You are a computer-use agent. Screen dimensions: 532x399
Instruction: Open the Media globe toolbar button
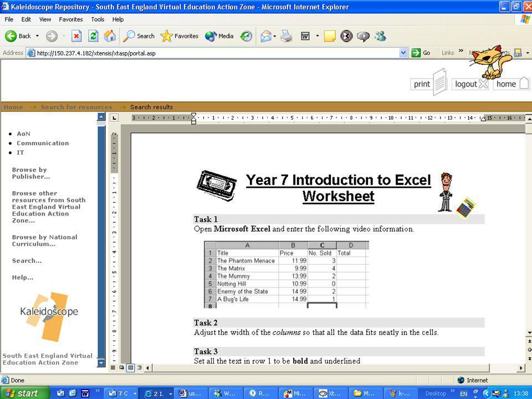point(219,36)
